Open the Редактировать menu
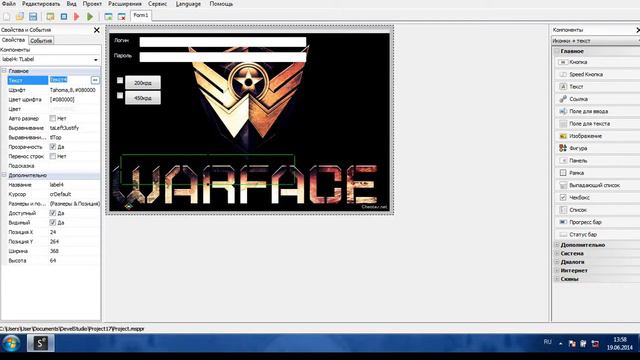640x360 pixels. point(41,4)
